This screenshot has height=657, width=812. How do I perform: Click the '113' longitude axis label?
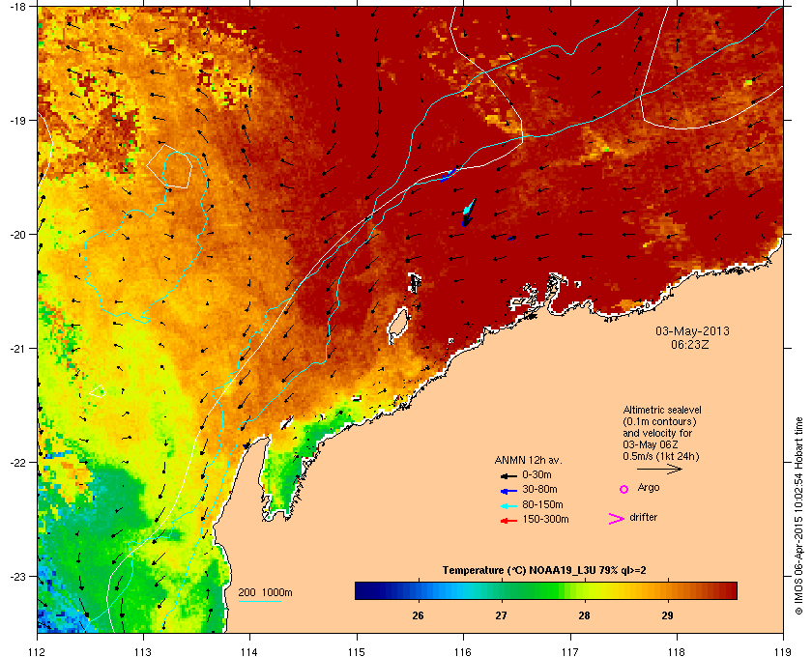tap(143, 651)
